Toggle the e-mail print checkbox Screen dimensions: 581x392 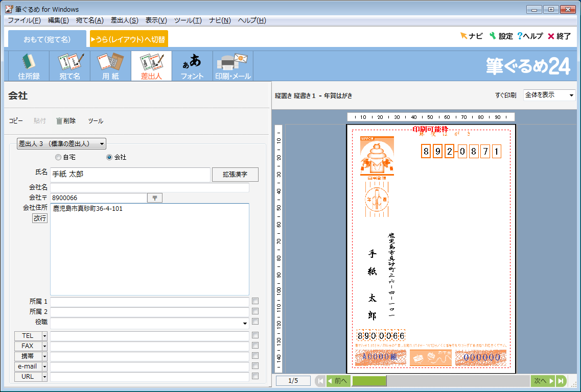click(x=255, y=366)
